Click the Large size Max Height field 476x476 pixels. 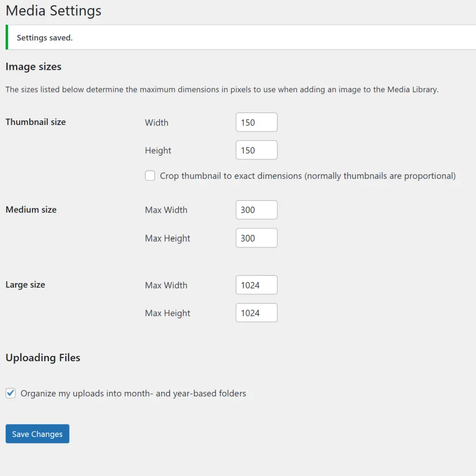257,313
